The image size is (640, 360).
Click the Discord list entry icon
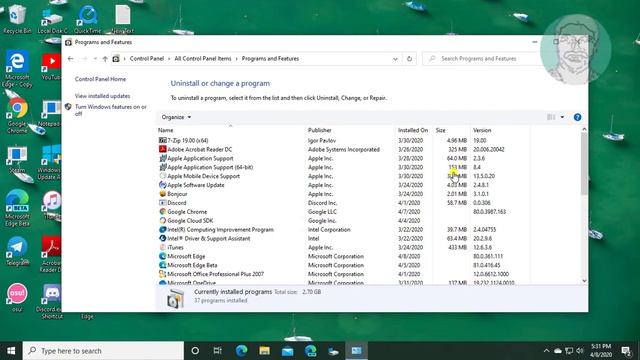click(x=162, y=203)
